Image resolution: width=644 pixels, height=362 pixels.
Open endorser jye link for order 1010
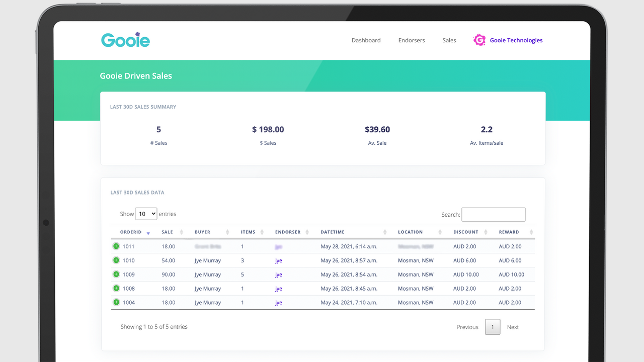[x=279, y=260]
